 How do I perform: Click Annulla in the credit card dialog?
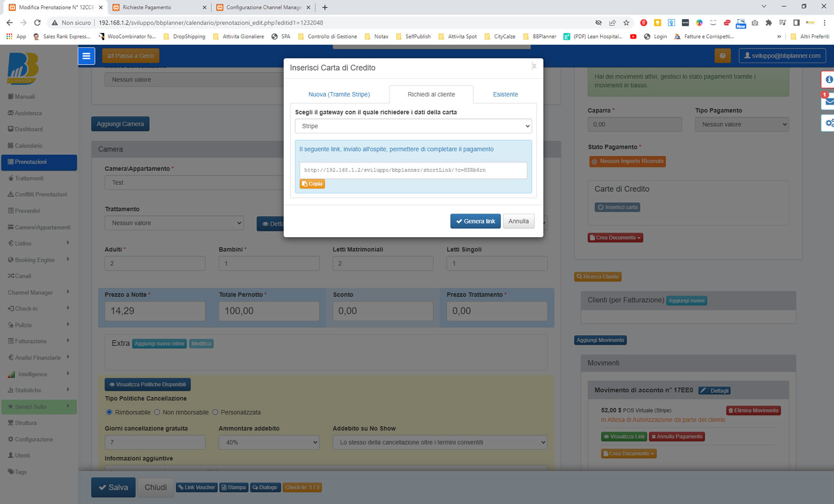518,222
